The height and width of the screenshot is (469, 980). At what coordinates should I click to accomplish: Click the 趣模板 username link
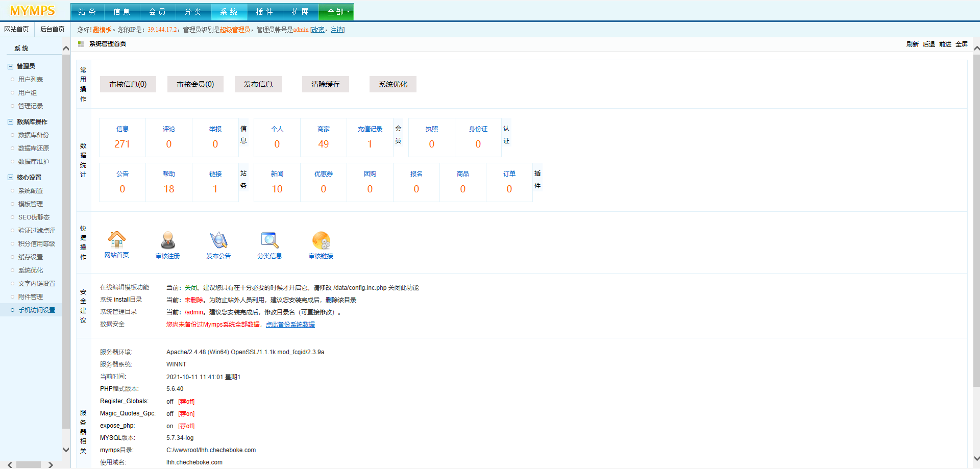pyautogui.click(x=102, y=30)
